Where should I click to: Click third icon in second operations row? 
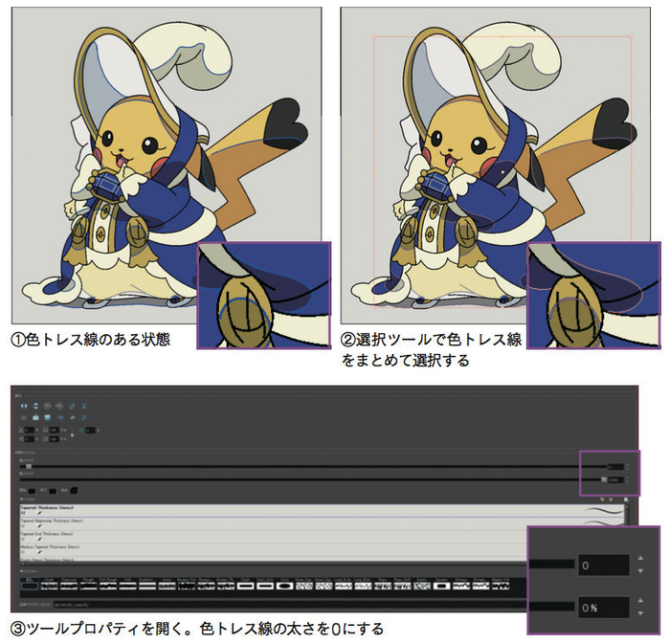[48, 417]
